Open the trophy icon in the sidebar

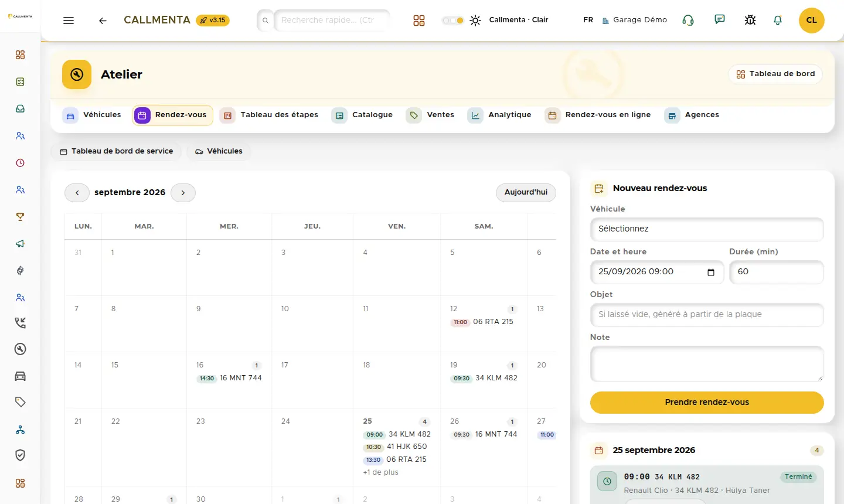point(21,217)
